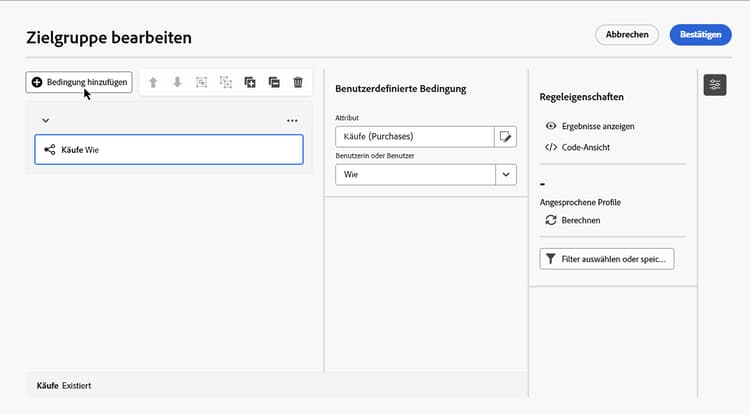
Task: Move the condition down with the arrow icon
Action: pos(177,82)
